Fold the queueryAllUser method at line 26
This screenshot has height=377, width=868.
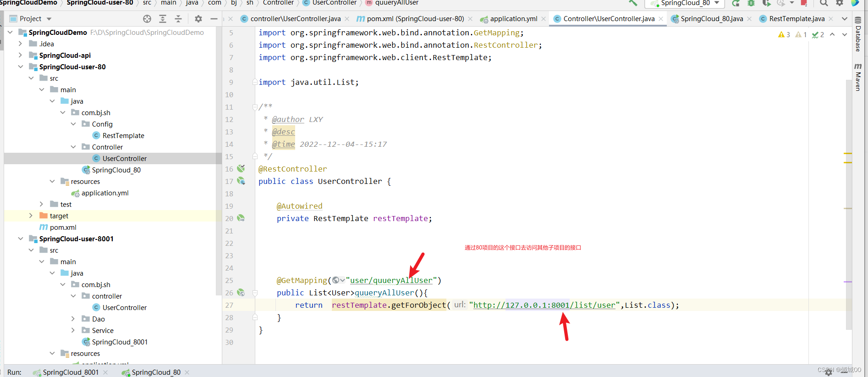click(x=255, y=293)
